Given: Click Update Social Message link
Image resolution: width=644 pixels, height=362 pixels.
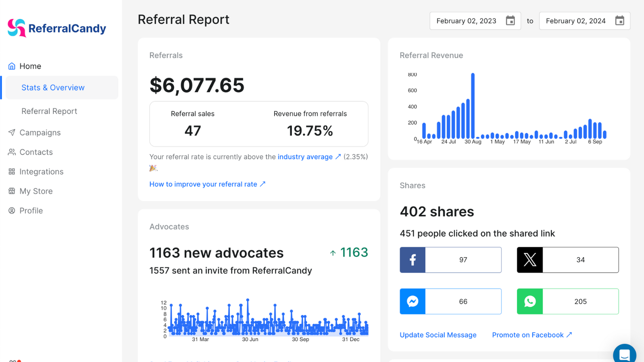Looking at the screenshot, I should tap(438, 335).
